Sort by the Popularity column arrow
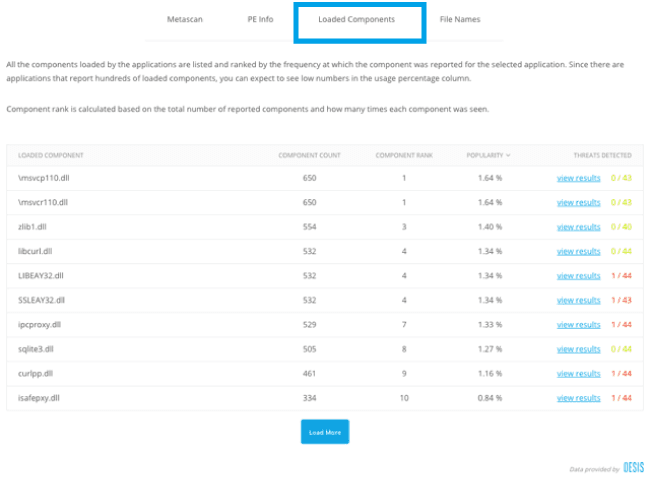This screenshot has height=478, width=650. tap(508, 155)
